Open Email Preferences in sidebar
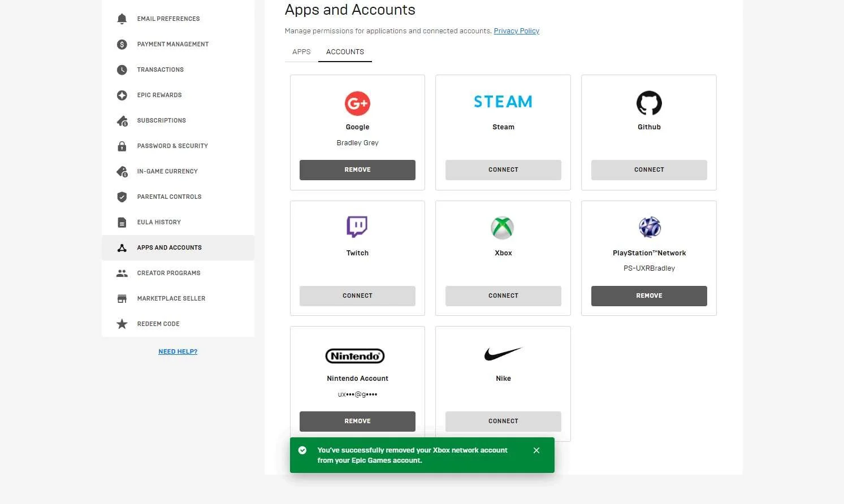The image size is (844, 504). 178,19
